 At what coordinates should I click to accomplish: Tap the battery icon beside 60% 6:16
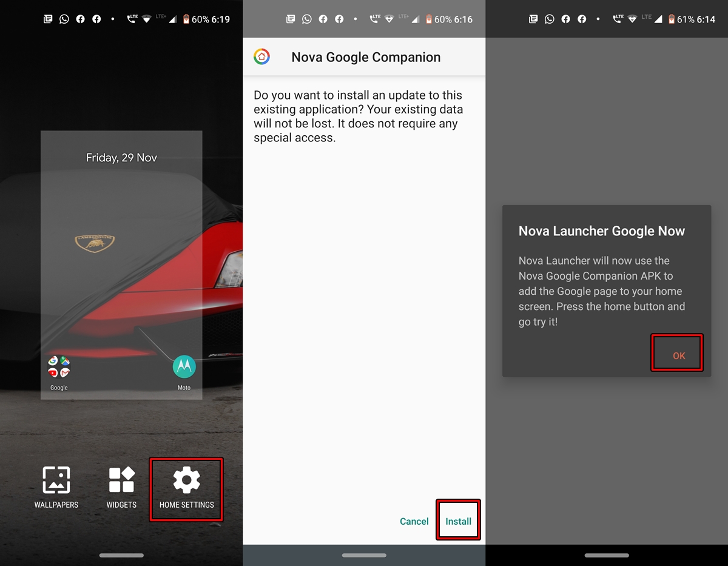coord(429,19)
